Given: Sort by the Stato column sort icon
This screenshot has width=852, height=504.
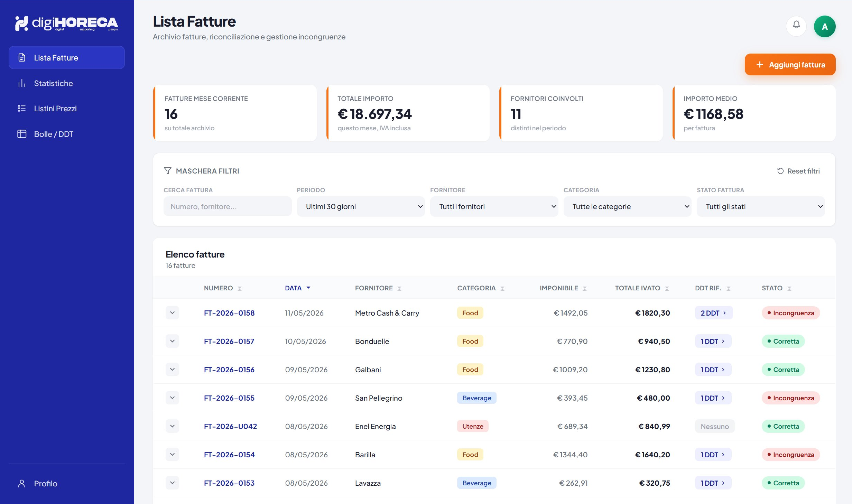Looking at the screenshot, I should tap(789, 288).
